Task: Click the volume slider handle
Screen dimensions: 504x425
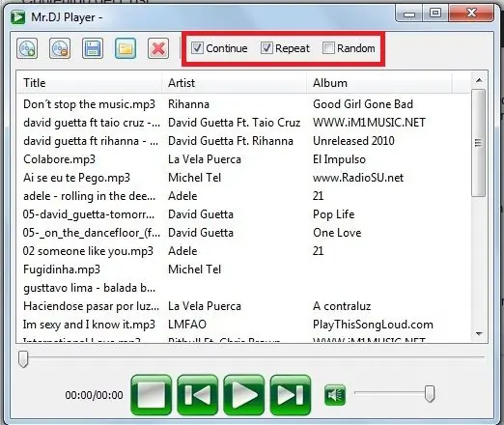Action: pyautogui.click(x=430, y=394)
